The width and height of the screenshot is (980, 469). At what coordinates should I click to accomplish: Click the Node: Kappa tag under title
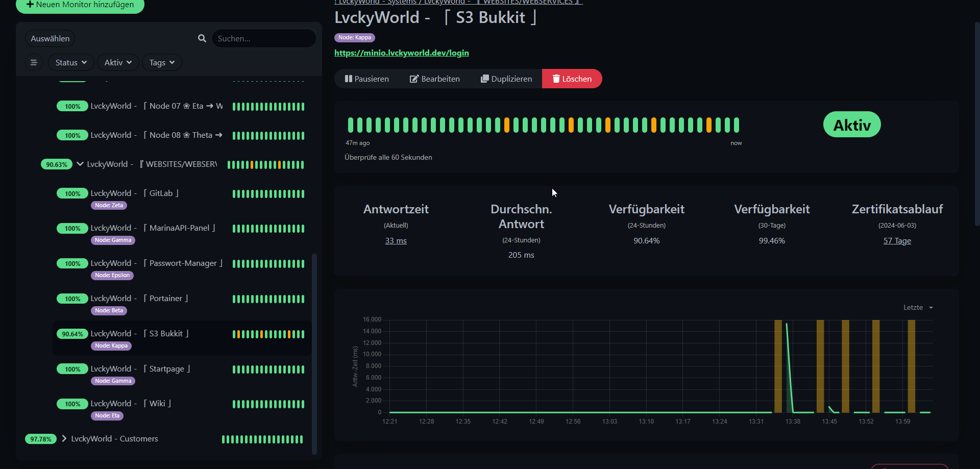pos(354,37)
